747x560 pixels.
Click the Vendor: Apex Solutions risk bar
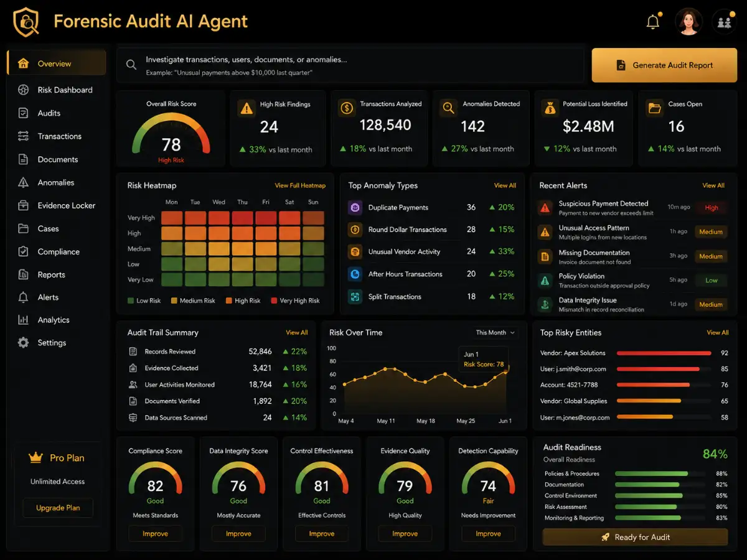[664, 353]
